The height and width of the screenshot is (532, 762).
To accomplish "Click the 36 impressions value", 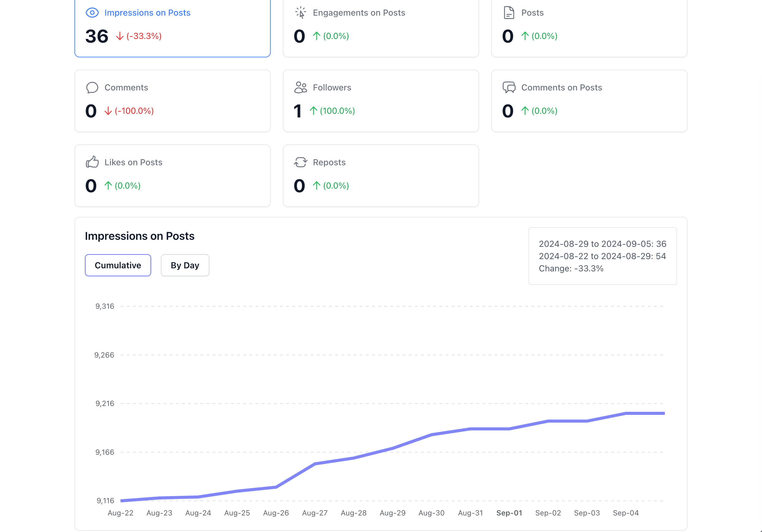I will pyautogui.click(x=97, y=36).
